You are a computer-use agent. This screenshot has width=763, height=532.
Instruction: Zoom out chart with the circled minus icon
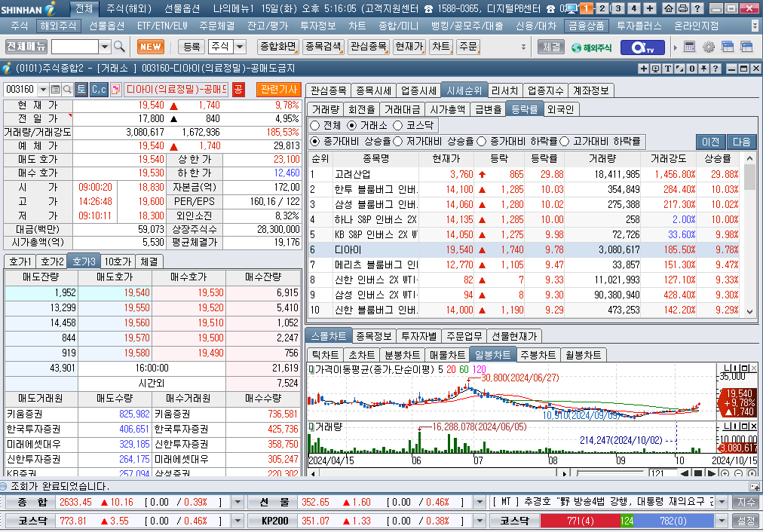(739, 473)
